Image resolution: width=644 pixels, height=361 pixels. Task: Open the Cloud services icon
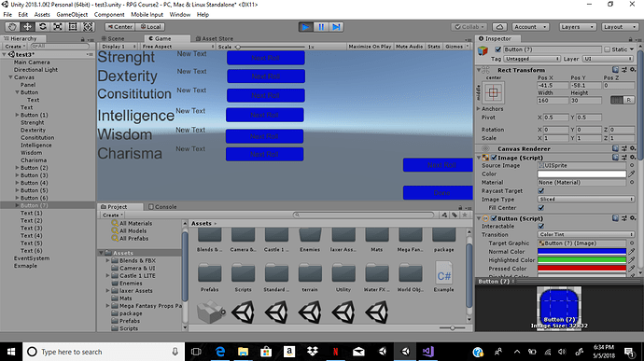[x=499, y=27]
